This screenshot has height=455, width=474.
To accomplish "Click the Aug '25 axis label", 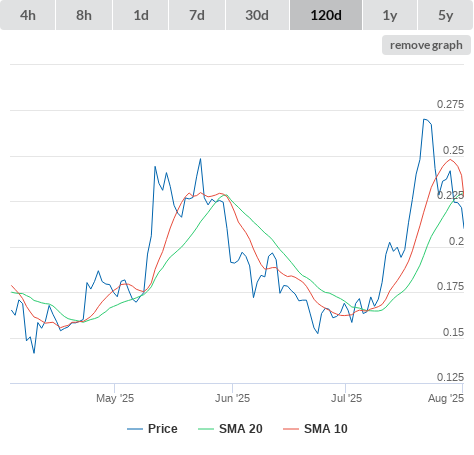I will point(446,398).
